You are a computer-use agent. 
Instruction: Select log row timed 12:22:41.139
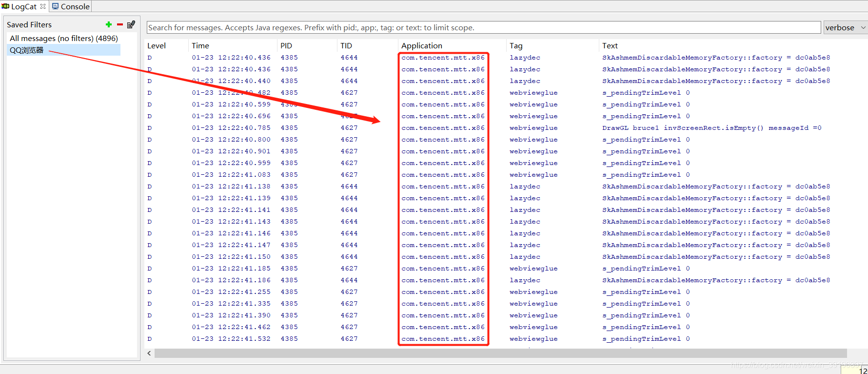tap(506, 198)
